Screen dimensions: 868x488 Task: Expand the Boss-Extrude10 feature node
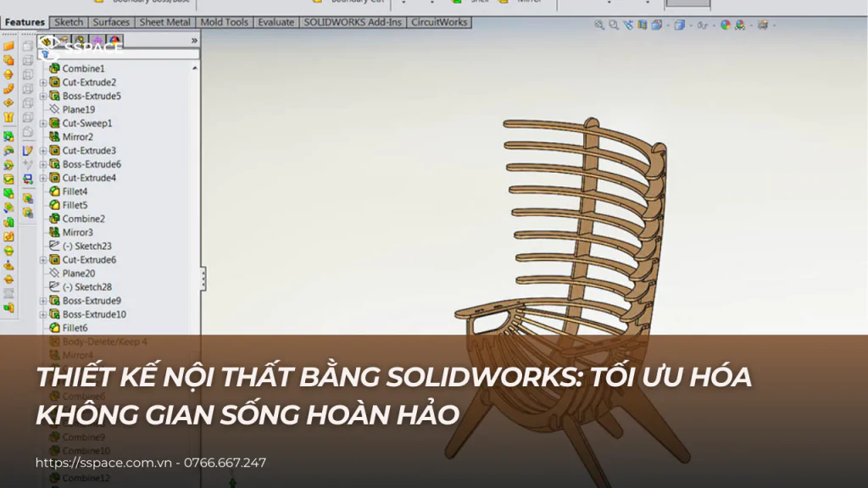pos(43,315)
